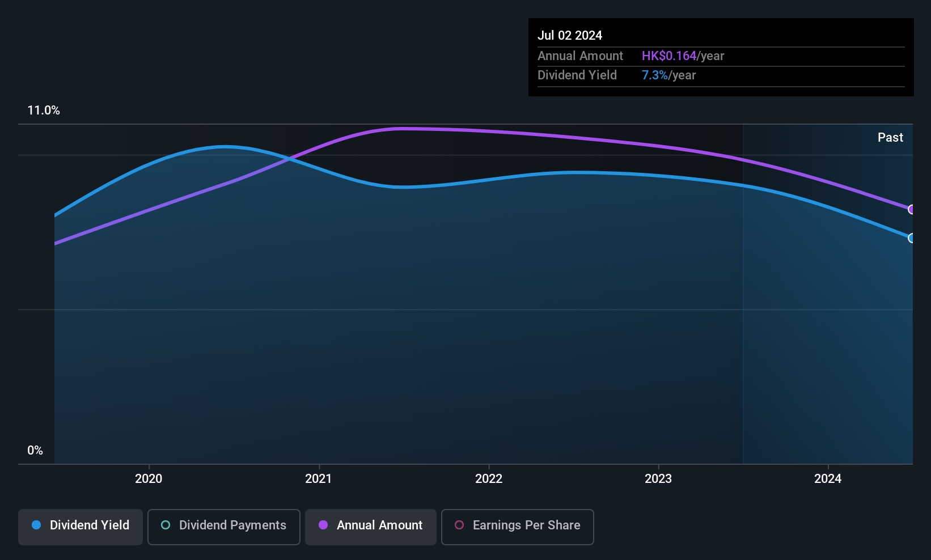This screenshot has height=560, width=931.
Task: Toggle the Dividend Yield legend series
Action: coord(81,527)
